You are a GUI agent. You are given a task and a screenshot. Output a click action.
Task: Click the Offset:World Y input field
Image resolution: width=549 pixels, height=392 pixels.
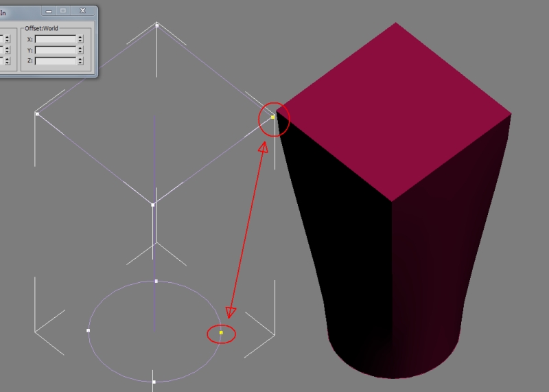(56, 50)
